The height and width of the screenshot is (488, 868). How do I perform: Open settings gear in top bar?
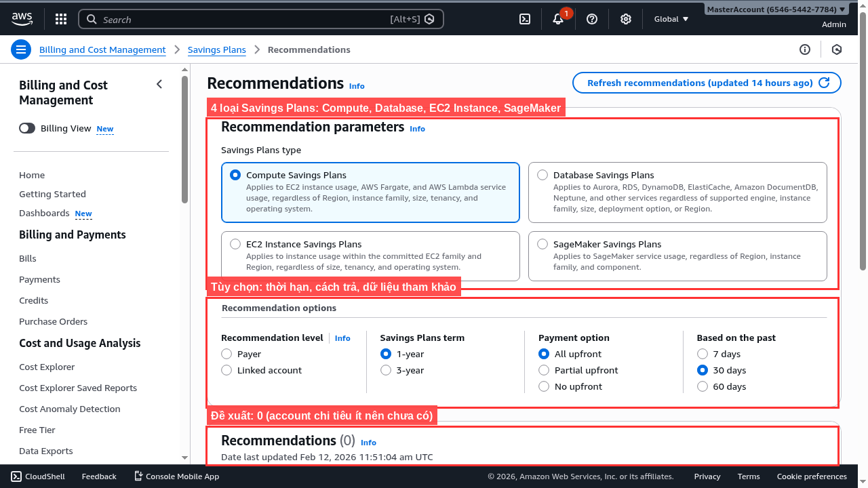(x=626, y=19)
